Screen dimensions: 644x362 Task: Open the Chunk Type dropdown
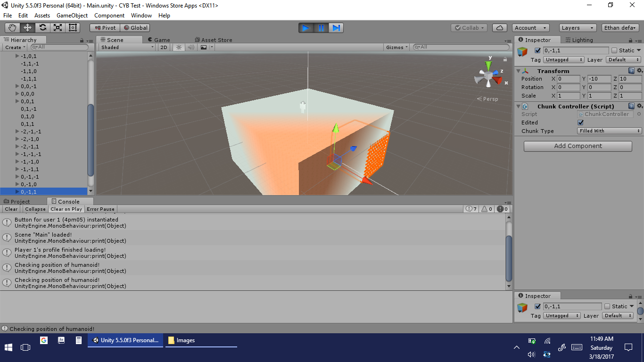tap(610, 131)
